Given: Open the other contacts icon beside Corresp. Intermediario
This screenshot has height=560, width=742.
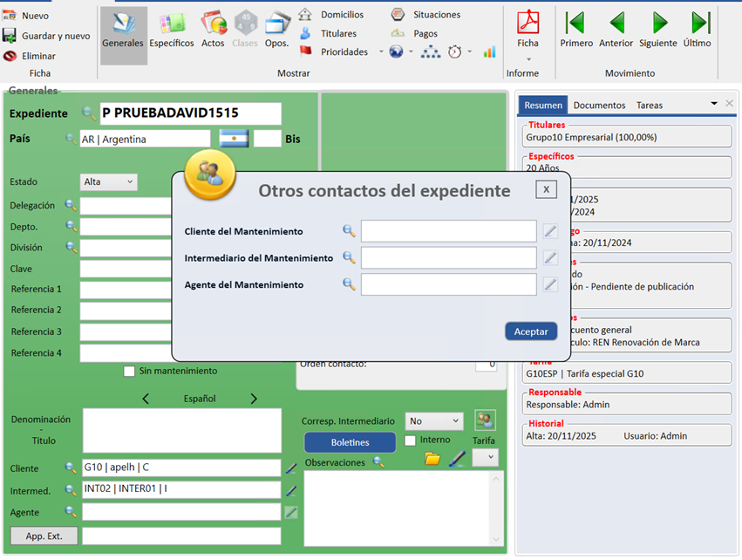Looking at the screenshot, I should pos(485,420).
